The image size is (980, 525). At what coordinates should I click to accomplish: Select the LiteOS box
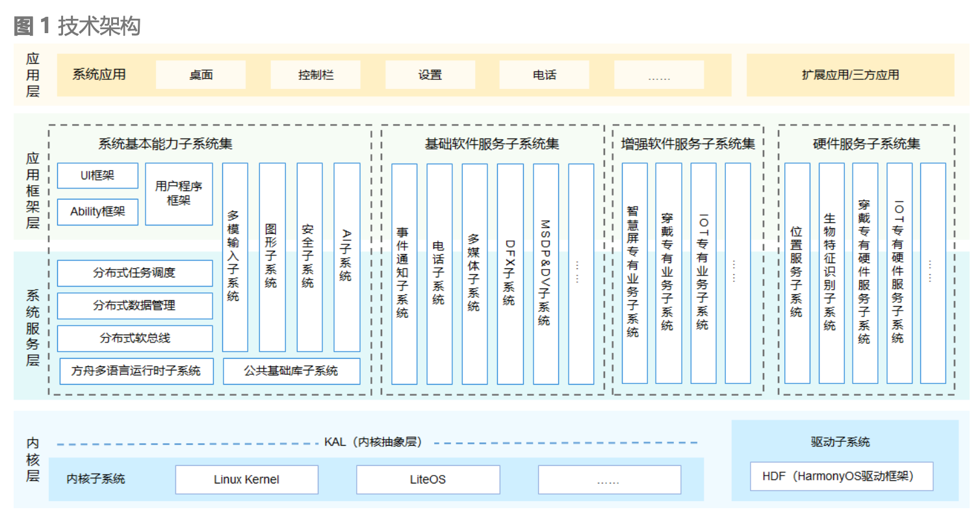click(x=428, y=480)
